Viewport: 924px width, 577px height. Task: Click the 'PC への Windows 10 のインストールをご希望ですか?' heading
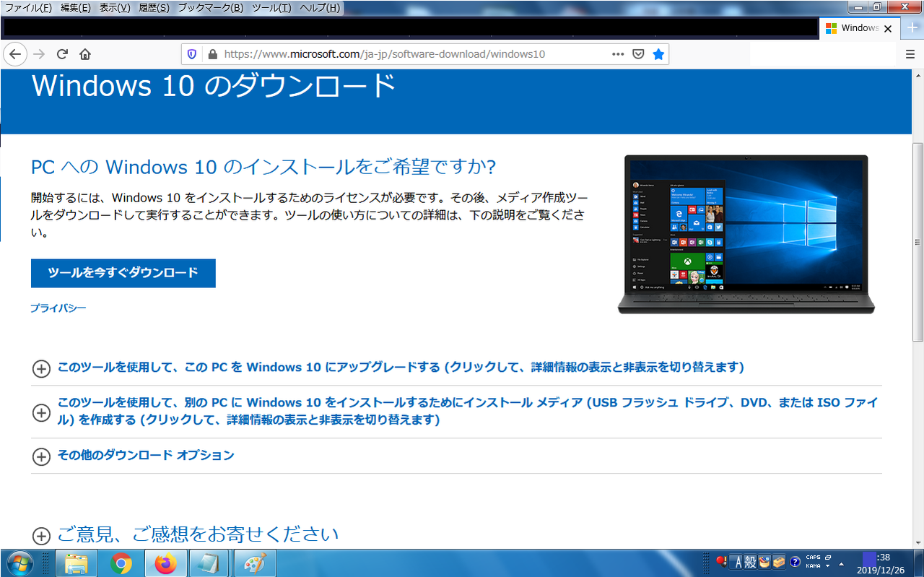click(263, 168)
